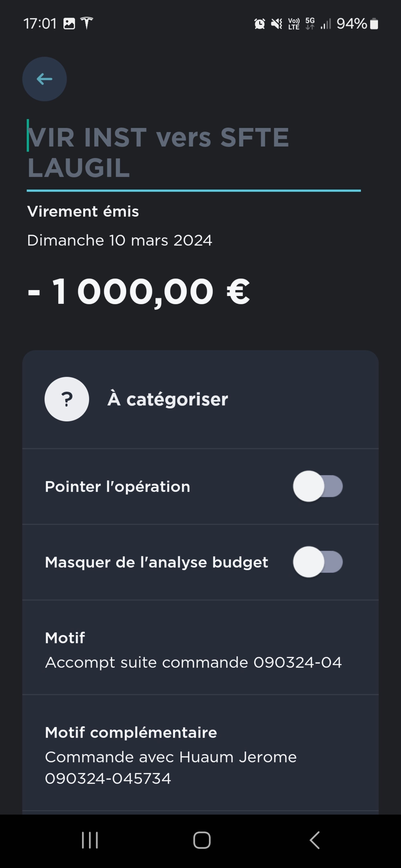
Task: Tap the Dimanche 10 mars 2024 date
Action: pos(120,241)
